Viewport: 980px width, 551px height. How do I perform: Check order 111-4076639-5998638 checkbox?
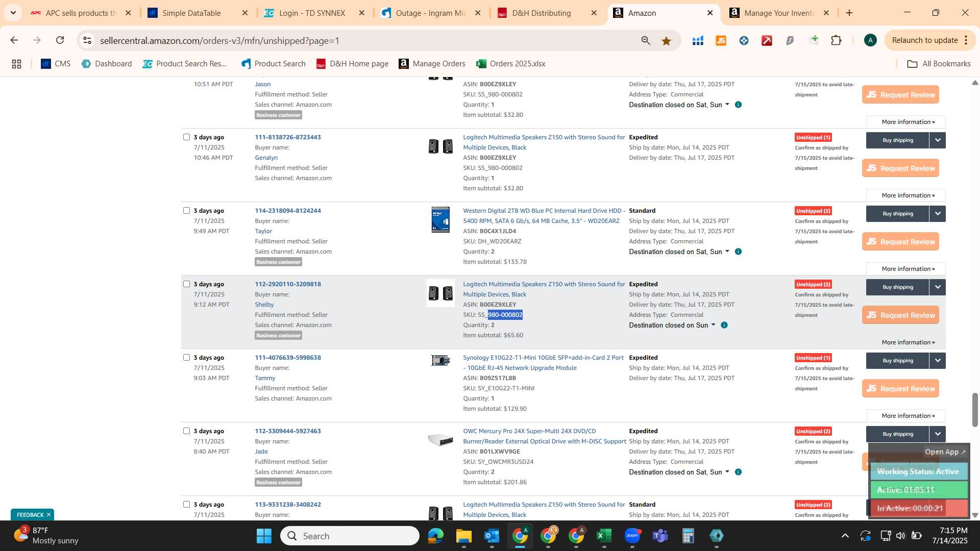click(x=186, y=357)
